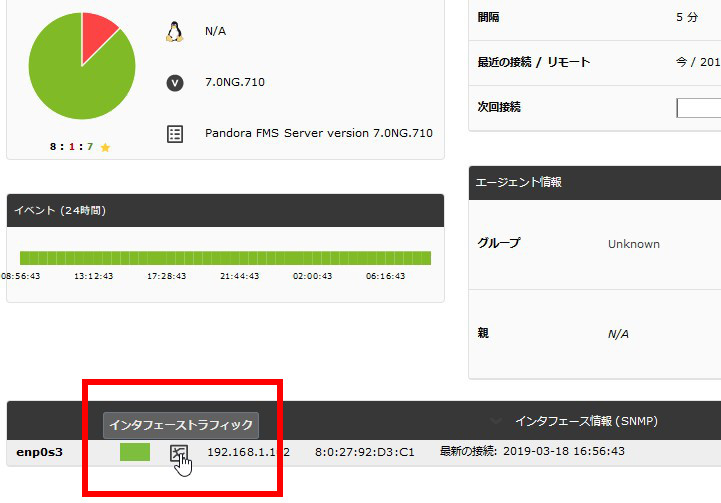Click the green 24-hour event bar
The image size is (721, 503).
pyautogui.click(x=225, y=258)
